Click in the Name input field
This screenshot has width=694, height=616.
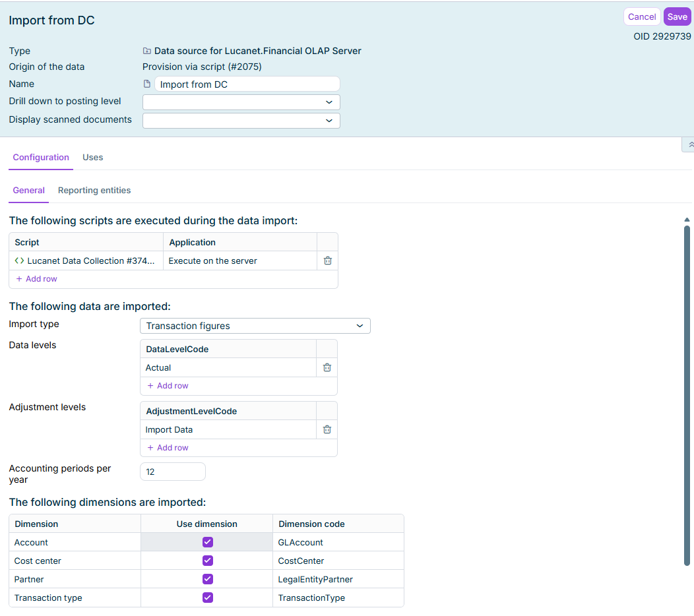pyautogui.click(x=247, y=84)
